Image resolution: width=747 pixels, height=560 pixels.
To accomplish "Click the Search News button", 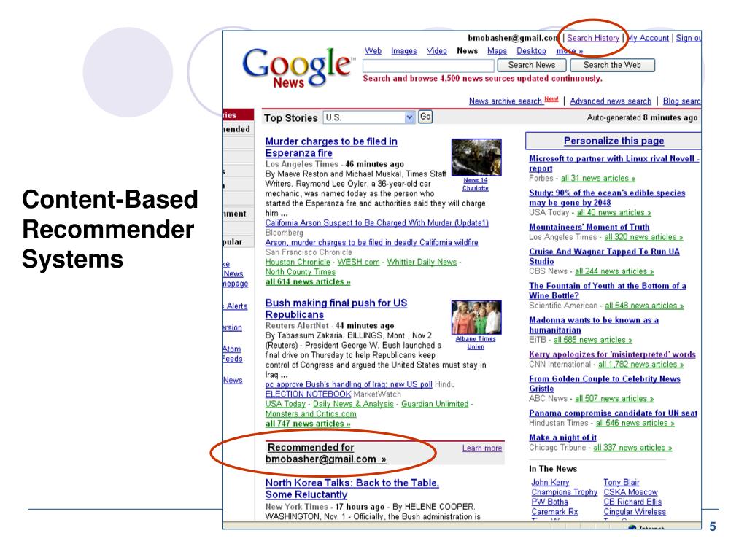I will (x=532, y=65).
